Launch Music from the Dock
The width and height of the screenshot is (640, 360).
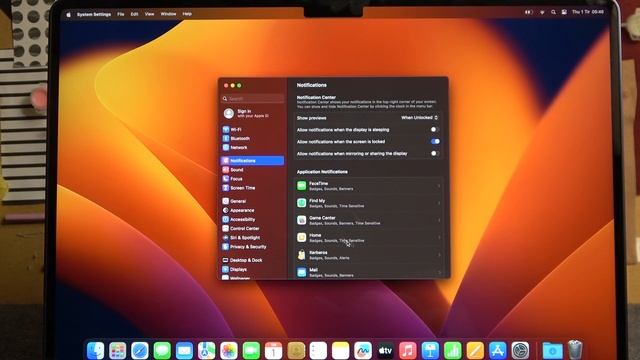point(407,350)
